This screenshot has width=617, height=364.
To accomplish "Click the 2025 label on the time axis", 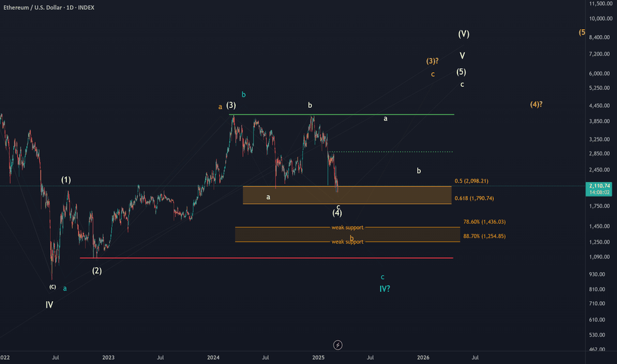I will (x=318, y=357).
